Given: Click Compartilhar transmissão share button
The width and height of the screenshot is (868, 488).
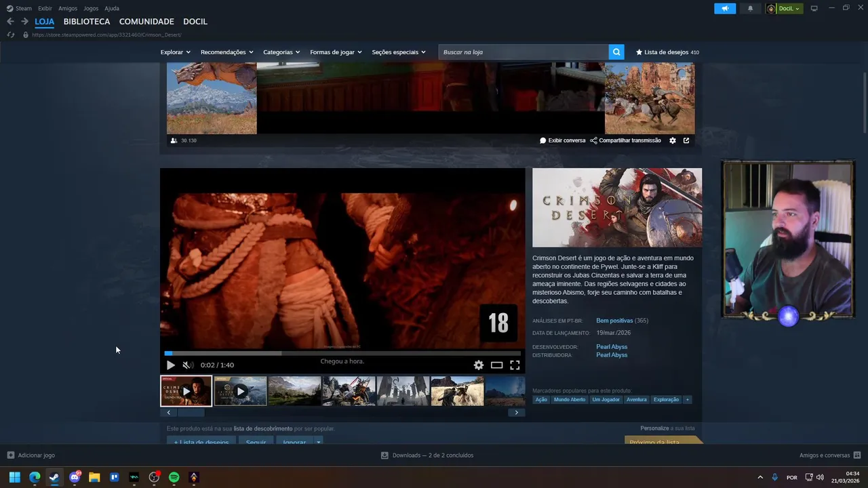Looking at the screenshot, I should 625,140.
